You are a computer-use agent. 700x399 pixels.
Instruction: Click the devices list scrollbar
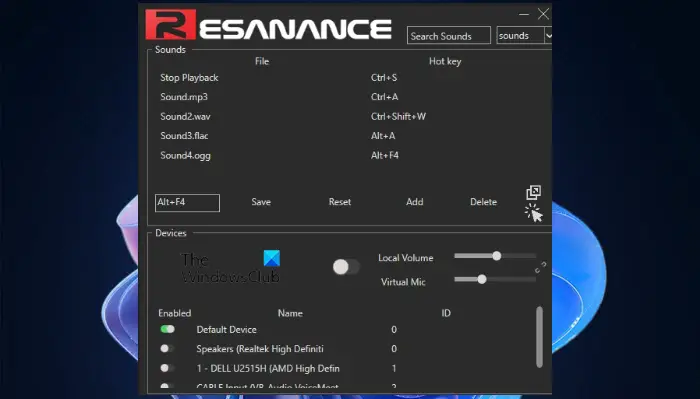tap(539, 337)
